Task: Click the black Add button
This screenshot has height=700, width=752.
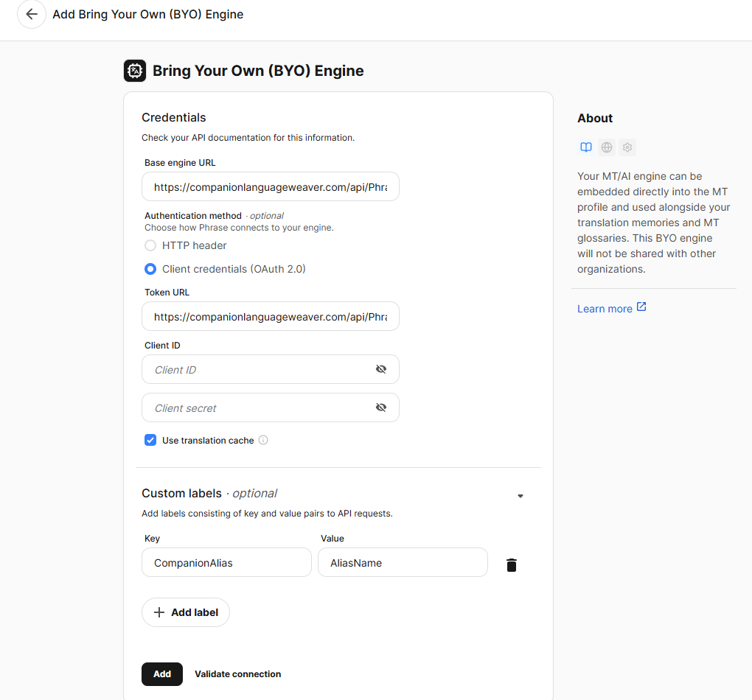Action: tap(162, 674)
